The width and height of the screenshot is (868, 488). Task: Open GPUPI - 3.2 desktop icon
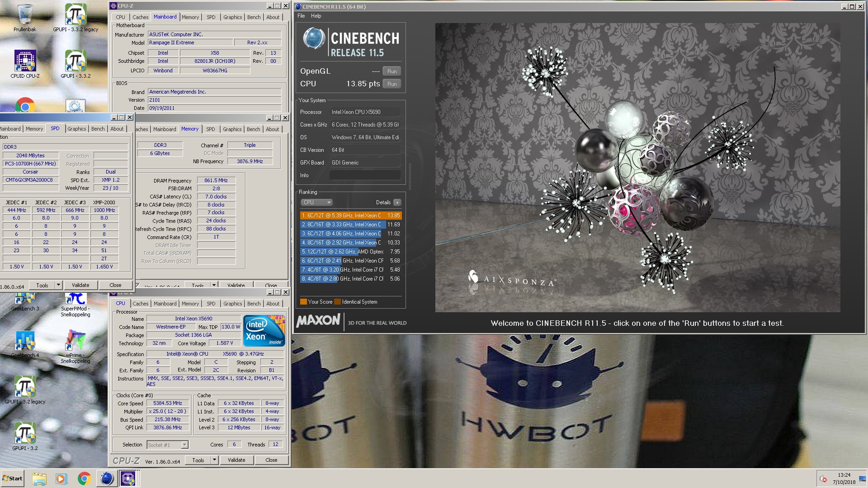pos(25,436)
